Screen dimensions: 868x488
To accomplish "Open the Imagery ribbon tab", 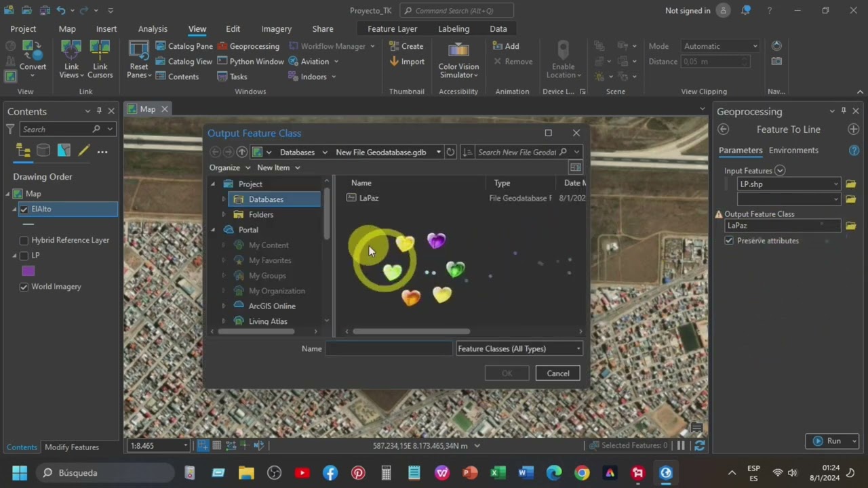I will pos(277,29).
